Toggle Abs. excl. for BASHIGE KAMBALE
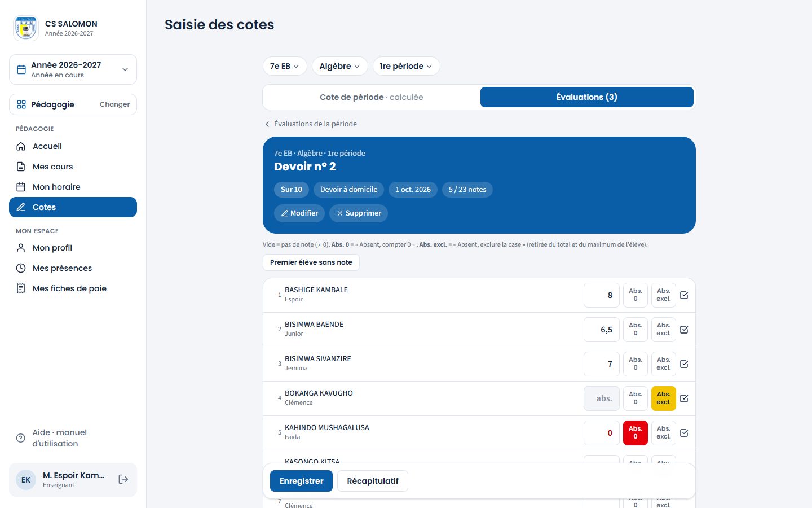The width and height of the screenshot is (812, 508). pyautogui.click(x=664, y=295)
